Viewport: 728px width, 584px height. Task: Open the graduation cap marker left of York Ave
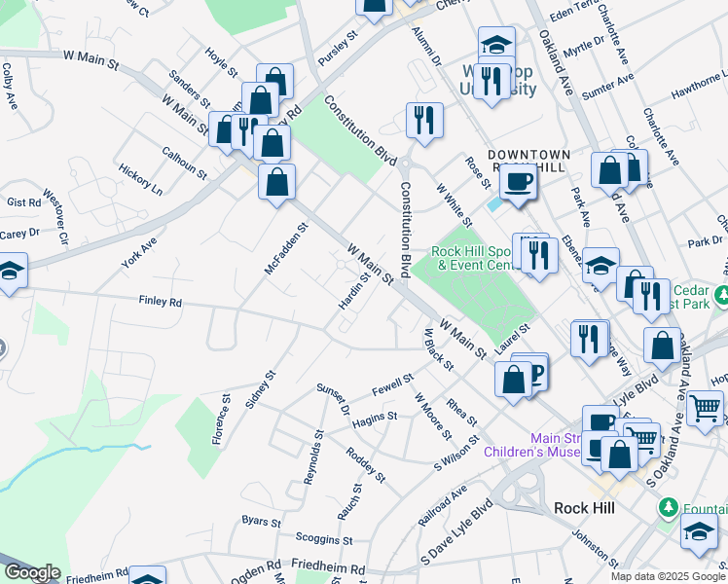click(x=10, y=271)
